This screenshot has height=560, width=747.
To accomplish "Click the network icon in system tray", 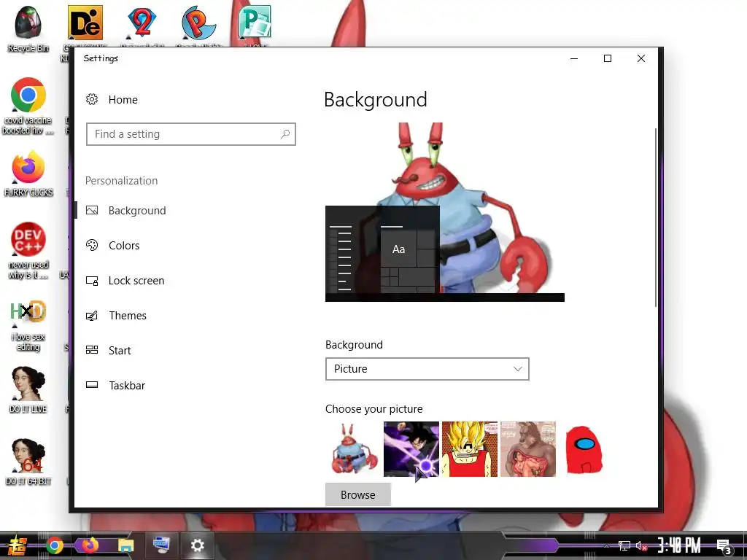I will 624,545.
